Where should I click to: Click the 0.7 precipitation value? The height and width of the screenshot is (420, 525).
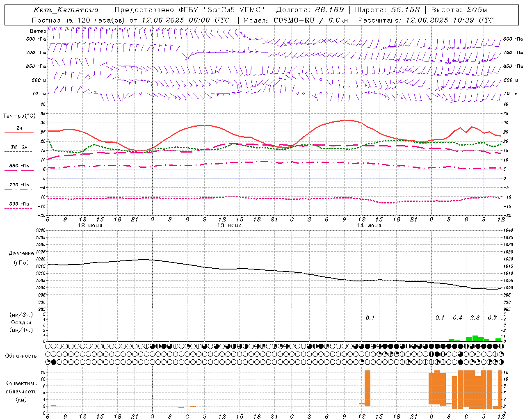(492, 318)
